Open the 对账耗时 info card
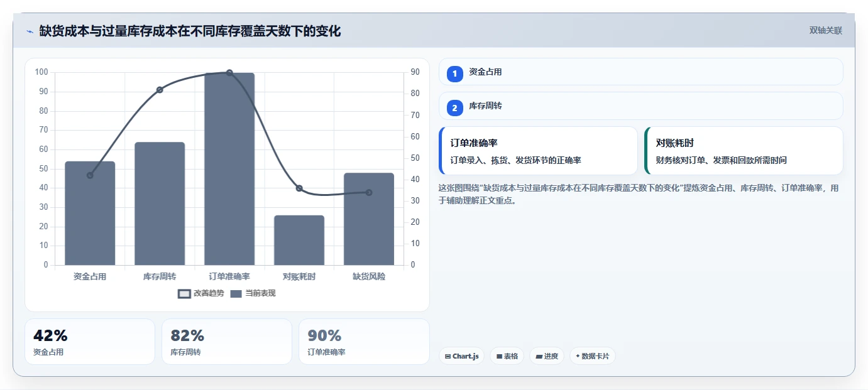This screenshot has width=868, height=390. pos(744,151)
